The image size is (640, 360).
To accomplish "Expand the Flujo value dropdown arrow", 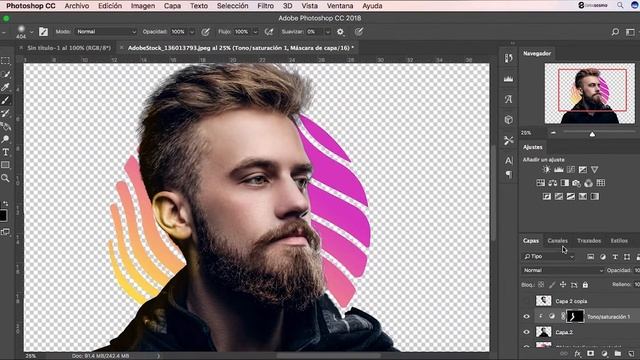I will click(x=256, y=32).
